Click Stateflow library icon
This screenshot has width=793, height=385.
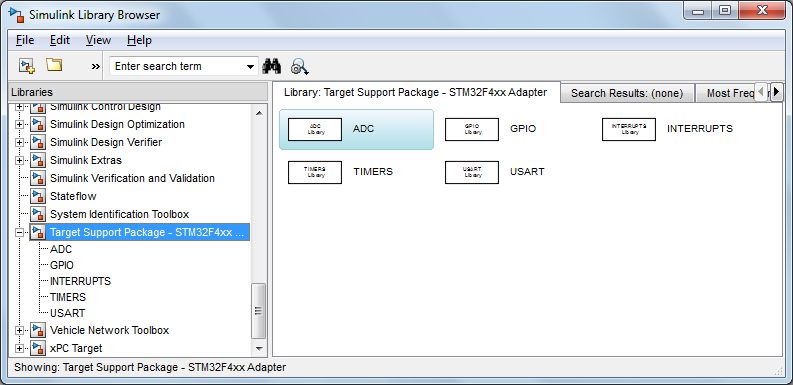(37, 196)
